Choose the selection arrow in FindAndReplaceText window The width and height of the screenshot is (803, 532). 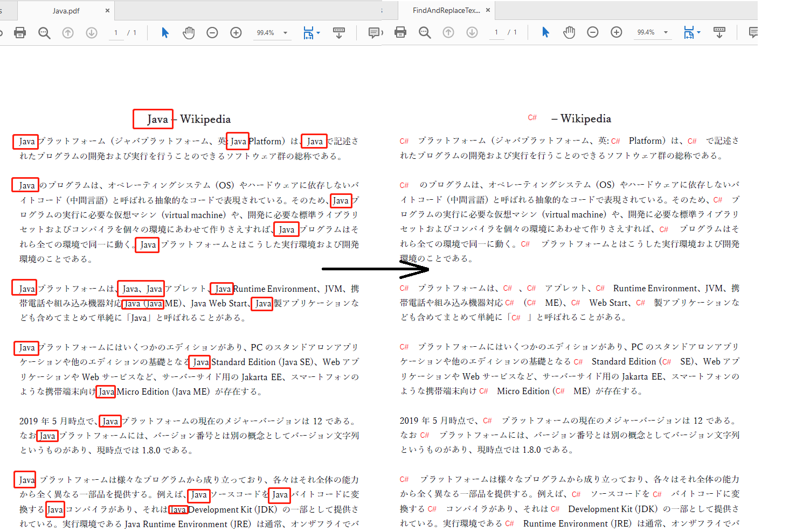(x=545, y=32)
